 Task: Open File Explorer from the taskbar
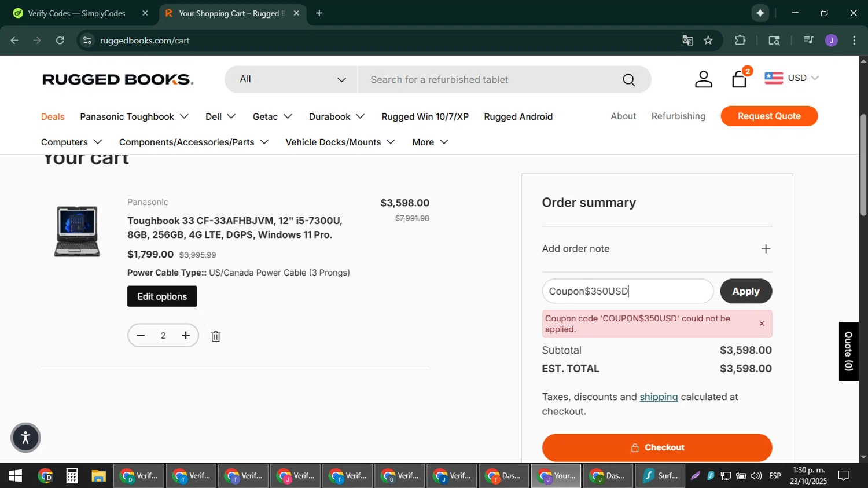click(x=98, y=476)
